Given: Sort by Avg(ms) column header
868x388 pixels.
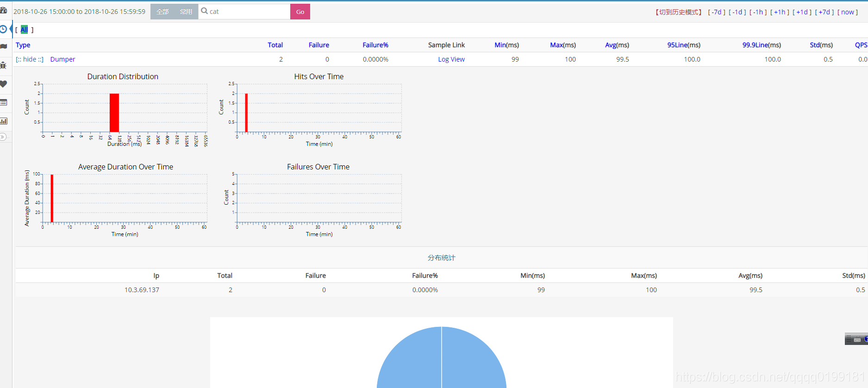Looking at the screenshot, I should [617, 45].
